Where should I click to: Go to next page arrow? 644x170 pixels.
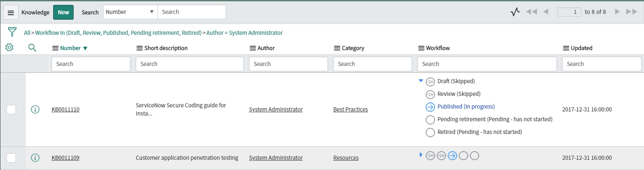617,12
